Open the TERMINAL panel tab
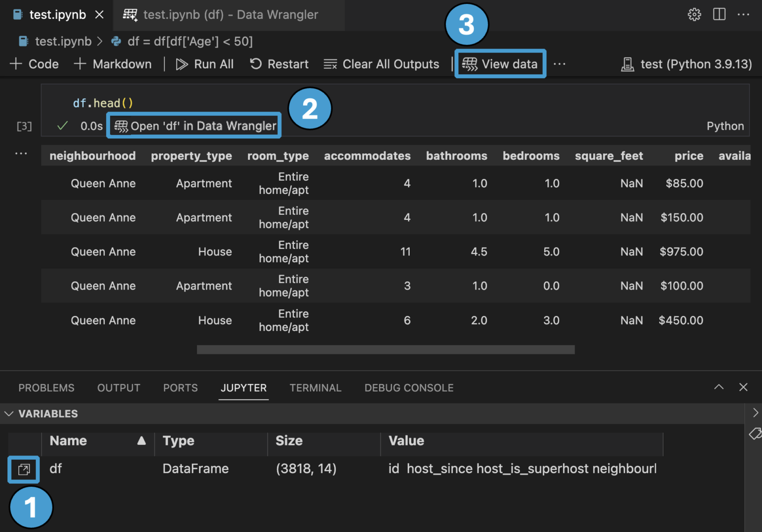Viewport: 762px width, 532px height. click(316, 388)
